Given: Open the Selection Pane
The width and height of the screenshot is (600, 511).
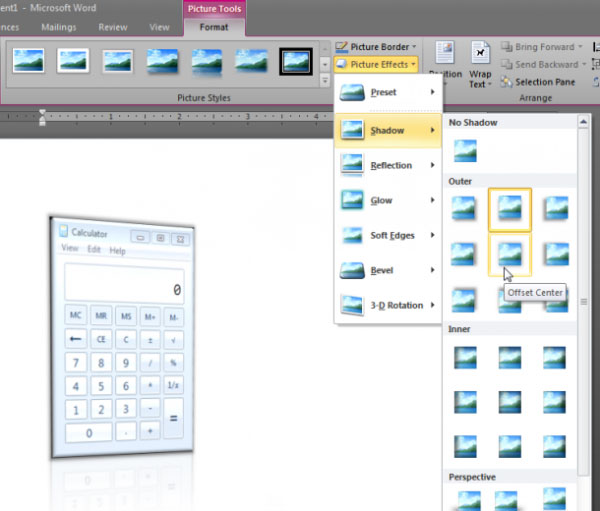Looking at the screenshot, I should [x=538, y=82].
